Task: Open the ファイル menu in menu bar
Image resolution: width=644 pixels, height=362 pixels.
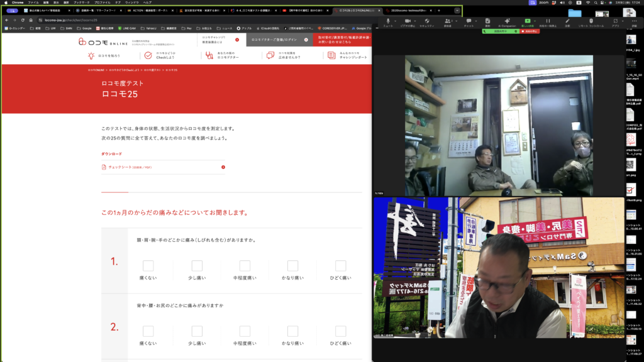Action: coord(33,3)
